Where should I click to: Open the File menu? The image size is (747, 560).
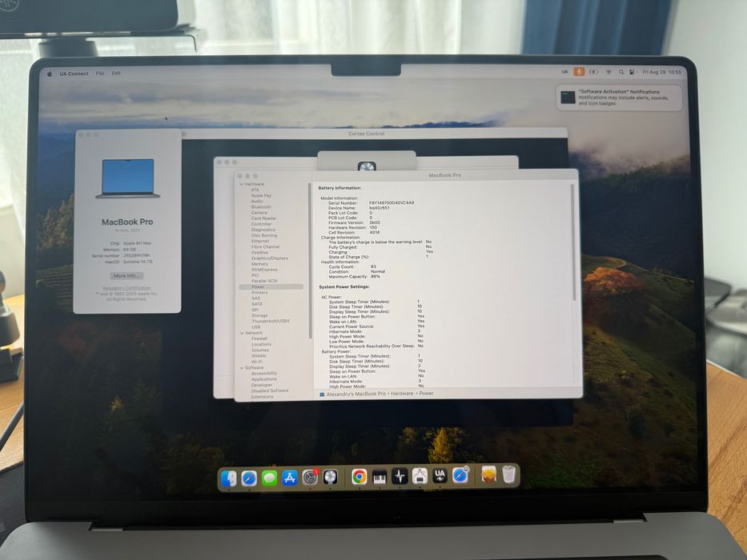99,74
